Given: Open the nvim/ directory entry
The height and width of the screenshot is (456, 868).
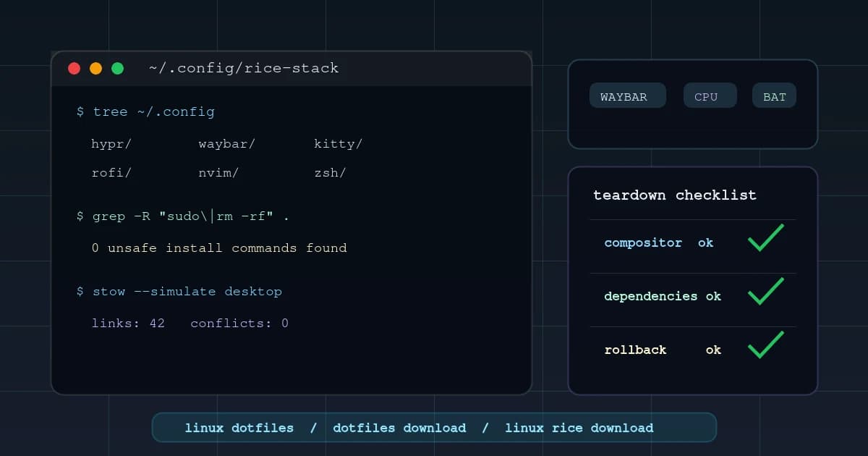Looking at the screenshot, I should 218,173.
